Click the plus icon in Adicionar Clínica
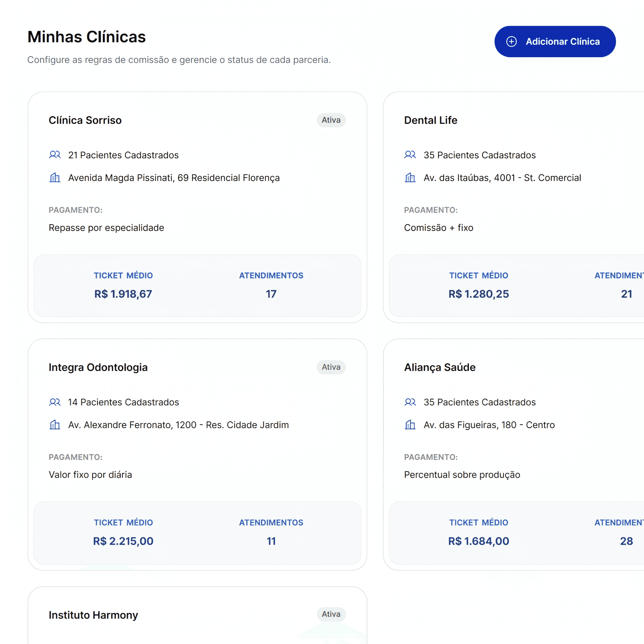 click(511, 41)
